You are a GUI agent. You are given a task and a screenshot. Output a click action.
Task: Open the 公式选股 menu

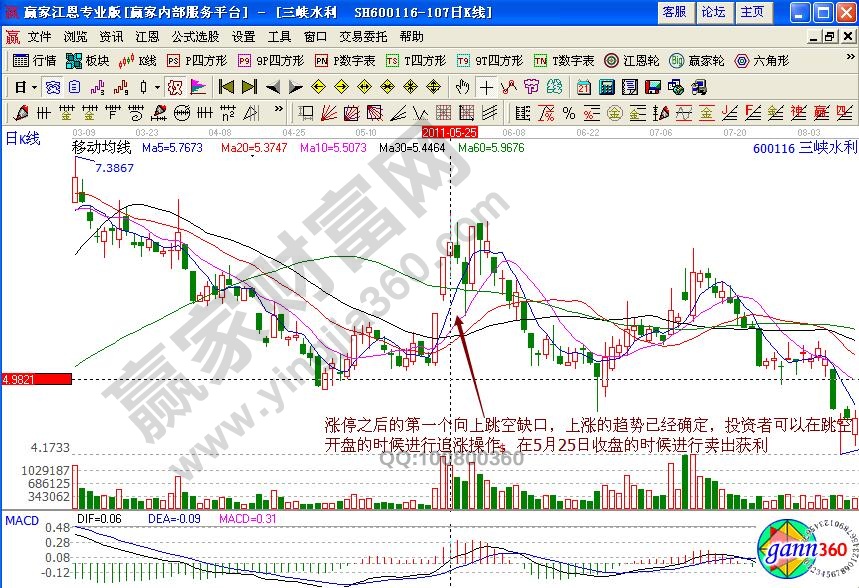(195, 37)
